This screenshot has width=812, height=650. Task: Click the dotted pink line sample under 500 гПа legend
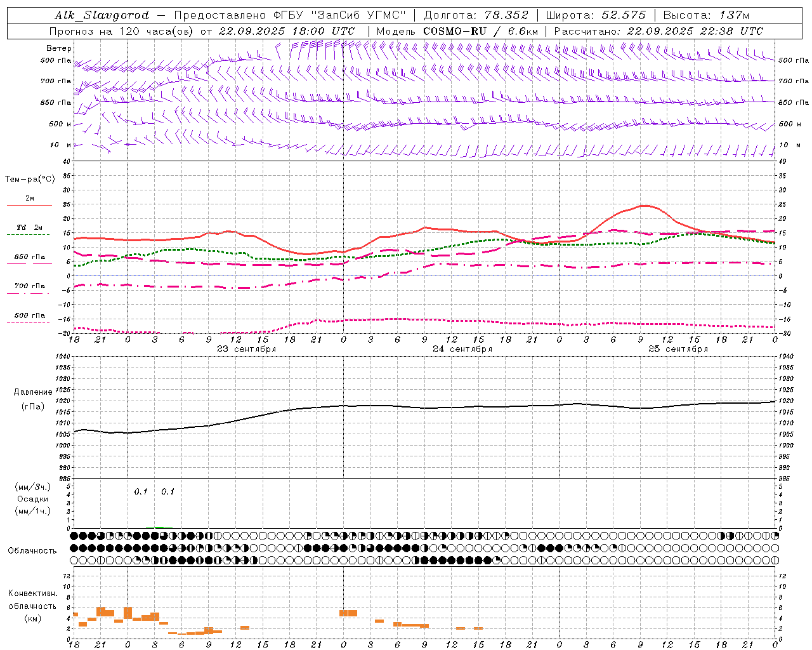(x=29, y=323)
